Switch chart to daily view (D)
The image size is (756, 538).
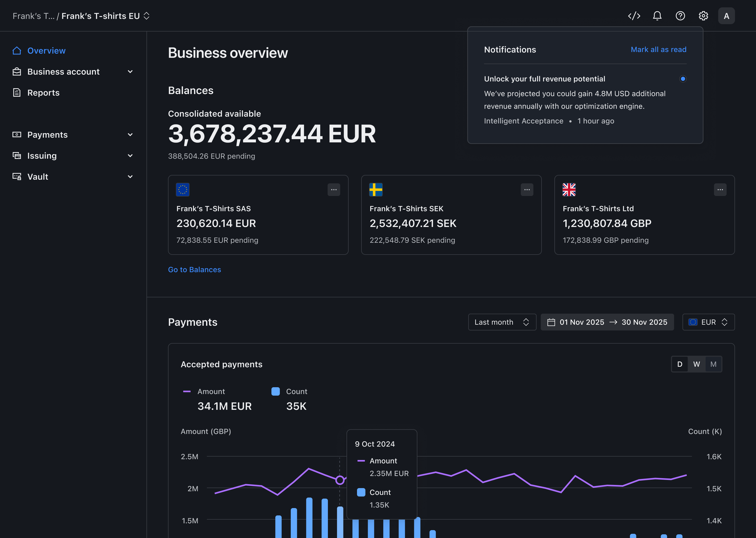click(x=680, y=364)
